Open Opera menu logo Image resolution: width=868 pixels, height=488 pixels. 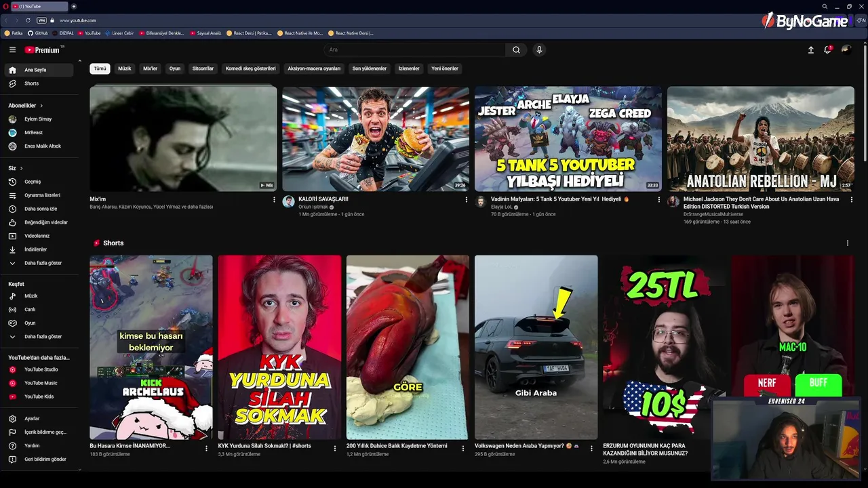5,6
